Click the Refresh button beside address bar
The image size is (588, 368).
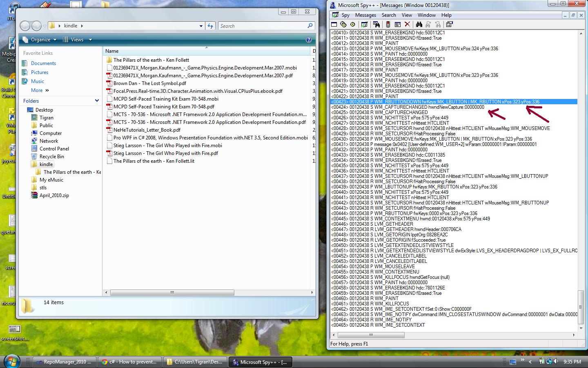210,26
